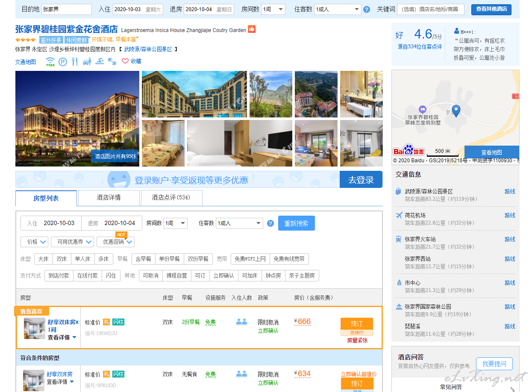Click the 闪住 badge in the DRWDJU row
The width and height of the screenshot is (532, 392).
coord(118,322)
